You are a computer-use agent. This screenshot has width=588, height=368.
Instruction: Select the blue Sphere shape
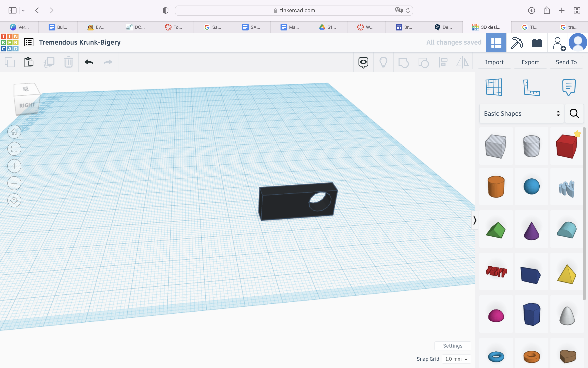531,186
